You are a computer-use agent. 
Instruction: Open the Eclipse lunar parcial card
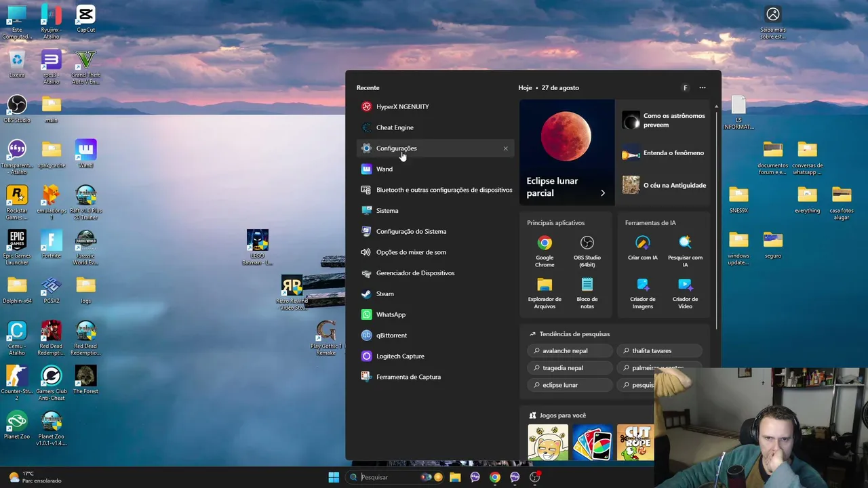(x=567, y=152)
